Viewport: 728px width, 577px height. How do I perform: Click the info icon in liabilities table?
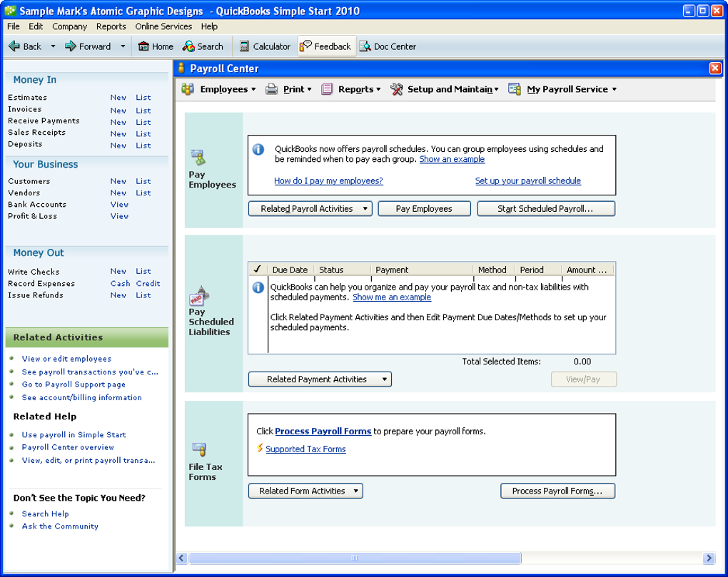(258, 287)
